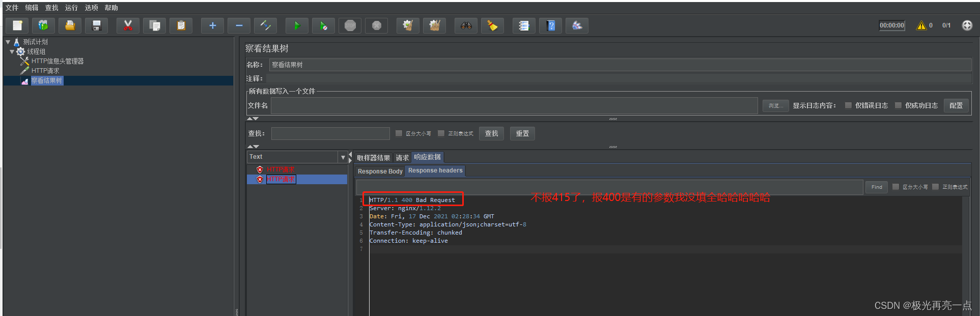Image resolution: width=980 pixels, height=316 pixels.
Task: Click the 文件名 input field
Action: click(x=514, y=105)
